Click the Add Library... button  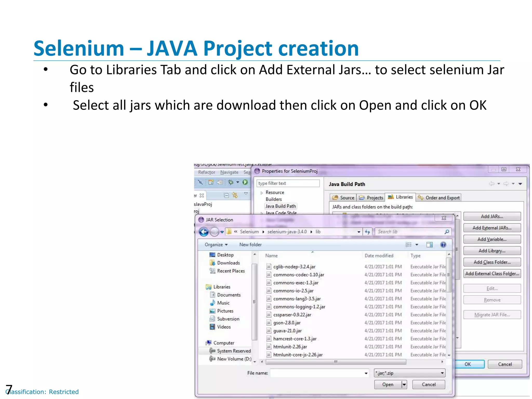[492, 251]
